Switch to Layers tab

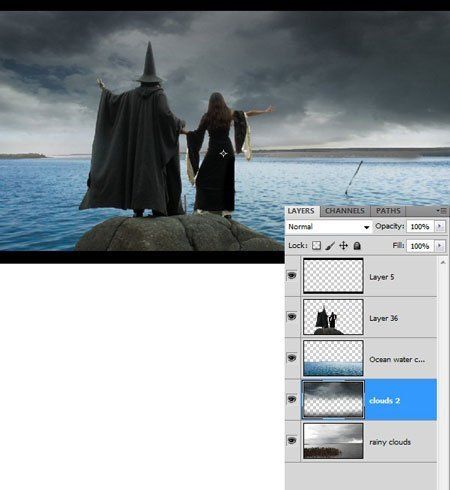[x=301, y=211]
